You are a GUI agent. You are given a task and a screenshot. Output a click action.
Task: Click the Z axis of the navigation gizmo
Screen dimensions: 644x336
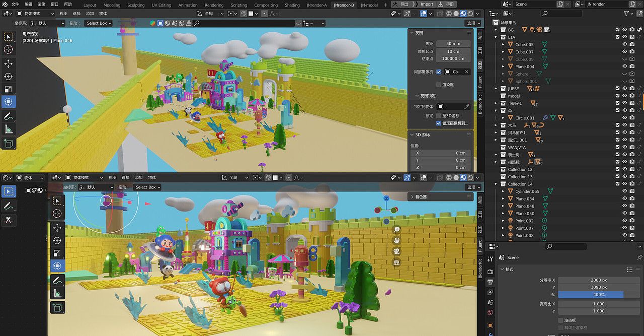(x=386, y=198)
